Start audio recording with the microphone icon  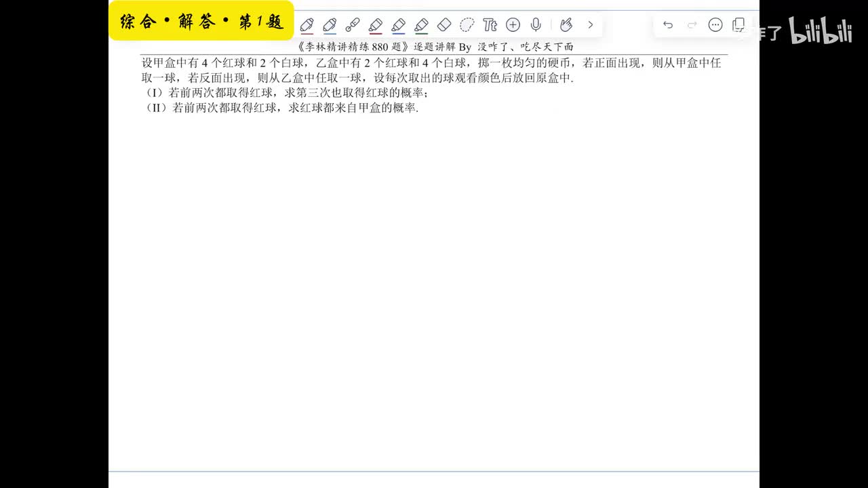[x=536, y=25]
